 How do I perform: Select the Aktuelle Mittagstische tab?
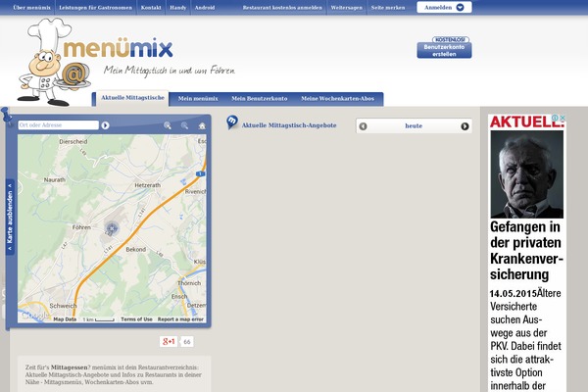(x=132, y=98)
